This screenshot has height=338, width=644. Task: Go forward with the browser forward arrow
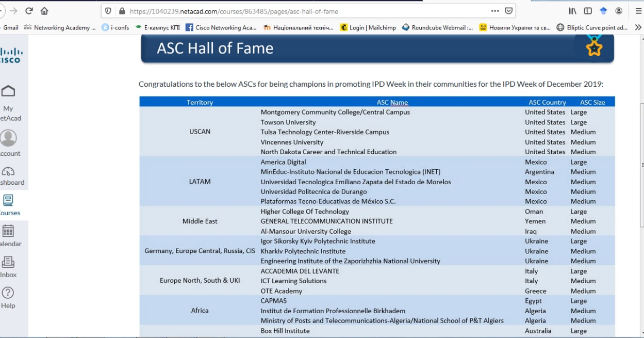13,11
